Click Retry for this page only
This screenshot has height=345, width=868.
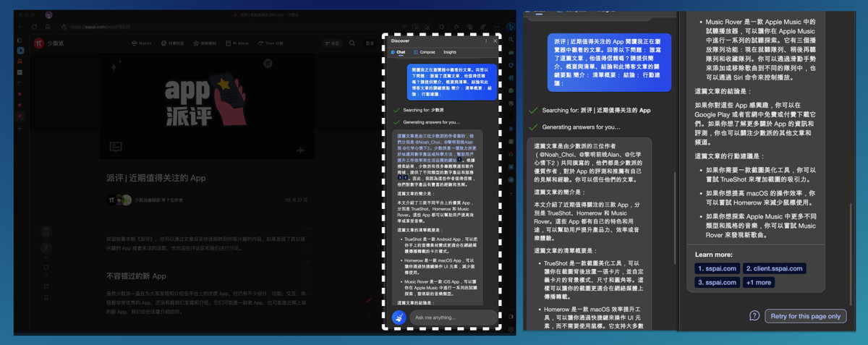[805, 316]
